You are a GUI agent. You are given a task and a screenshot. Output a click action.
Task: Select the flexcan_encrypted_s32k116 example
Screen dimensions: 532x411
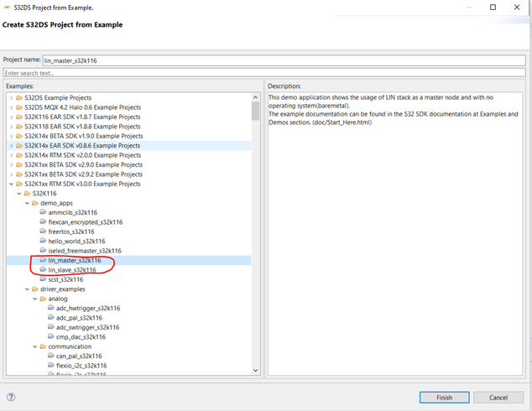coord(86,222)
